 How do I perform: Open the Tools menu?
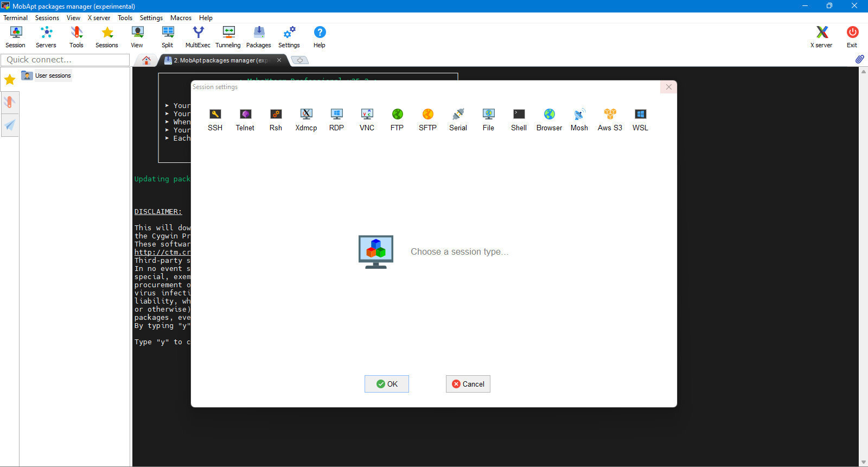125,18
